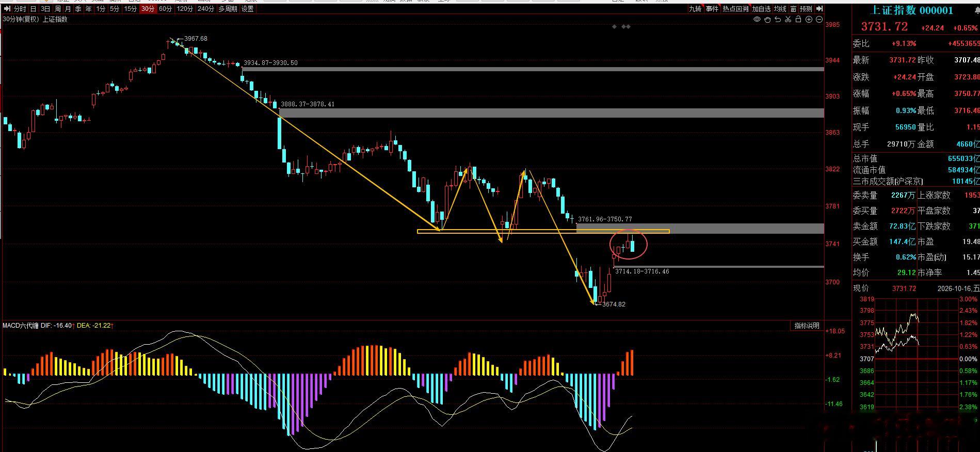Zoom out with the circled minus icon
Image resolution: width=980 pixels, height=452 pixels.
(819, 19)
